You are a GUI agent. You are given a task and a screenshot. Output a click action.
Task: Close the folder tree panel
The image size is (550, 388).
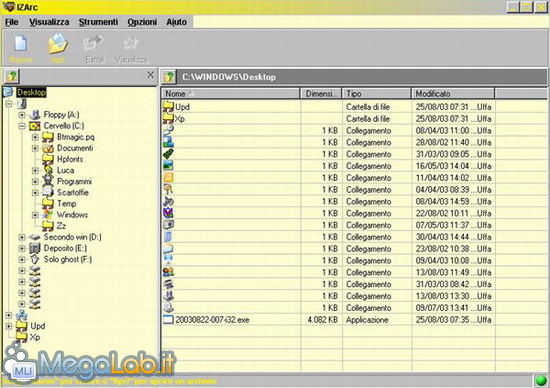(150, 75)
